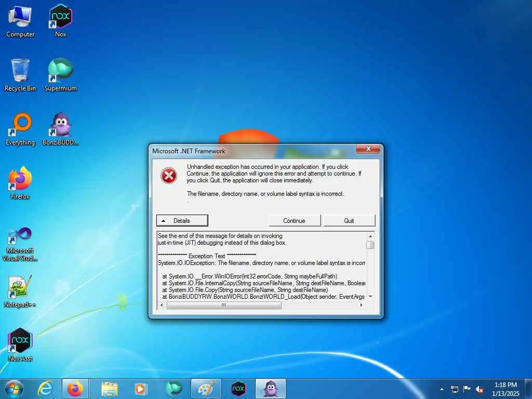Image resolution: width=532 pixels, height=399 pixels.
Task: Open Windows Media Player taskbar icon
Action: (140, 389)
